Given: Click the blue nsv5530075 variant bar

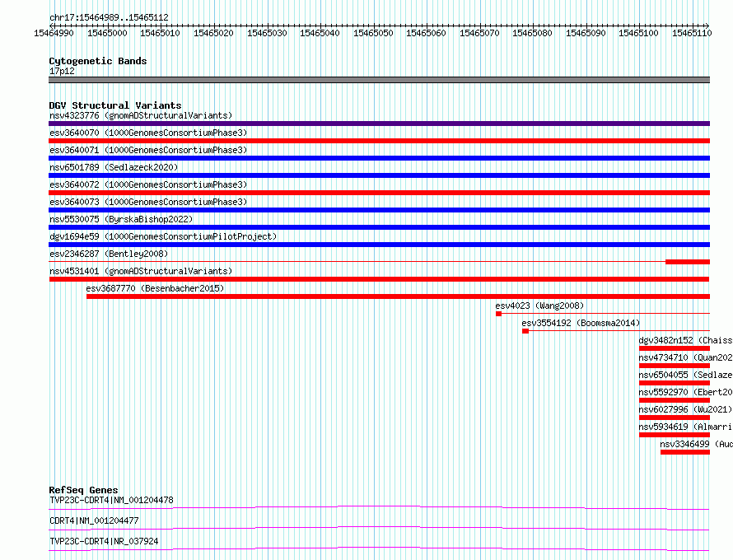Looking at the screenshot, I should point(379,227).
